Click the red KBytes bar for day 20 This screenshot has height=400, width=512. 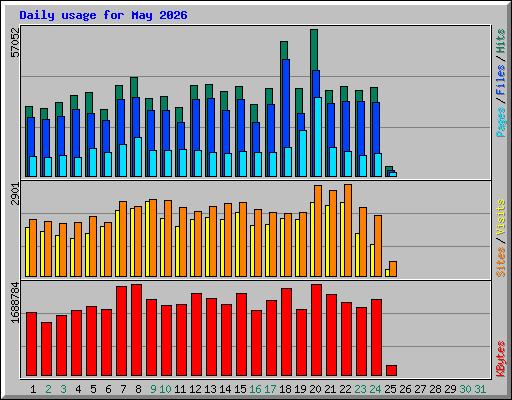pos(317,330)
